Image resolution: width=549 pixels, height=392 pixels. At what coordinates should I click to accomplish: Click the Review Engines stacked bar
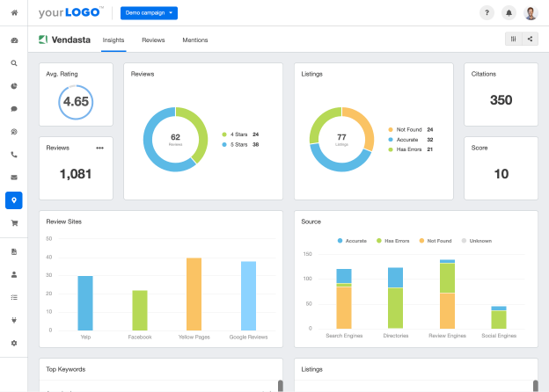coord(447,294)
